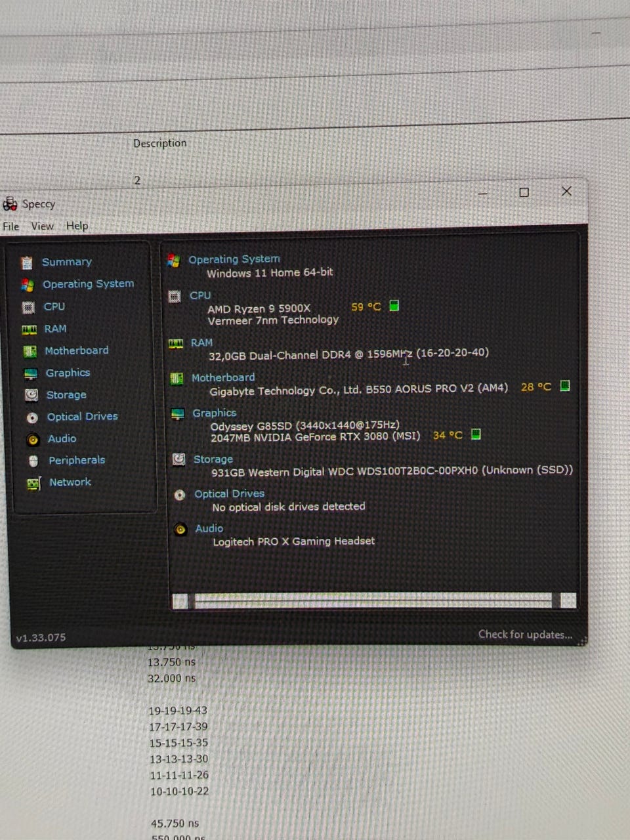Click the Storage drive icon in the sidebar
This screenshot has height=840, width=630.
(x=31, y=395)
